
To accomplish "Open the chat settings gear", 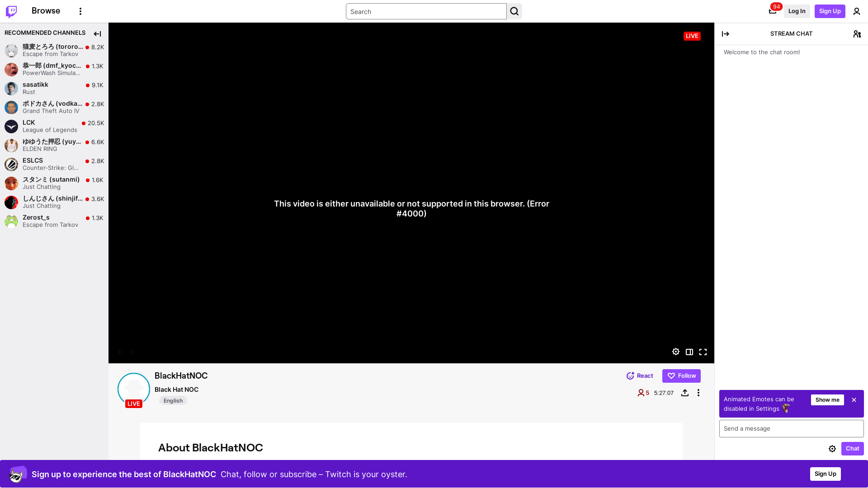I will 832,449.
